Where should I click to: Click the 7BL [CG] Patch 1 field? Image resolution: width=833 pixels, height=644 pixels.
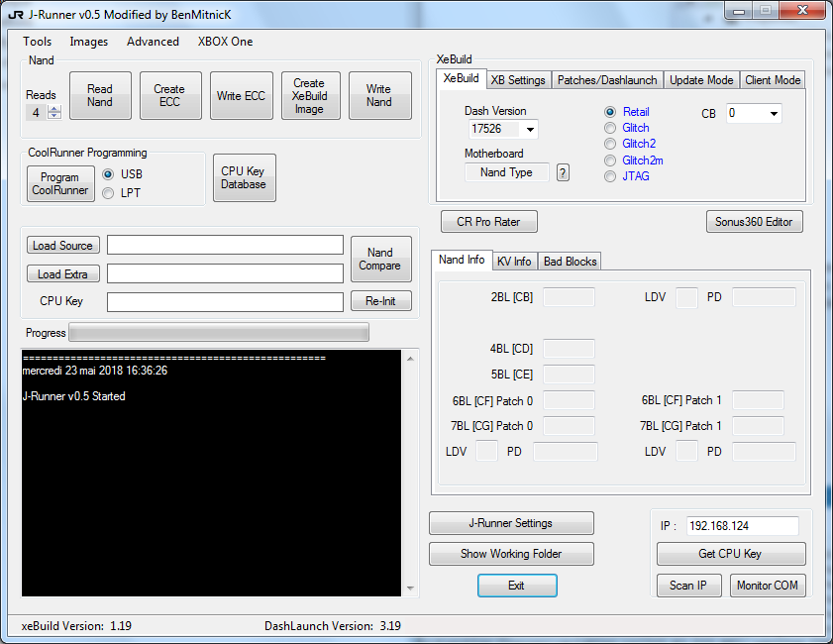pyautogui.click(x=758, y=426)
